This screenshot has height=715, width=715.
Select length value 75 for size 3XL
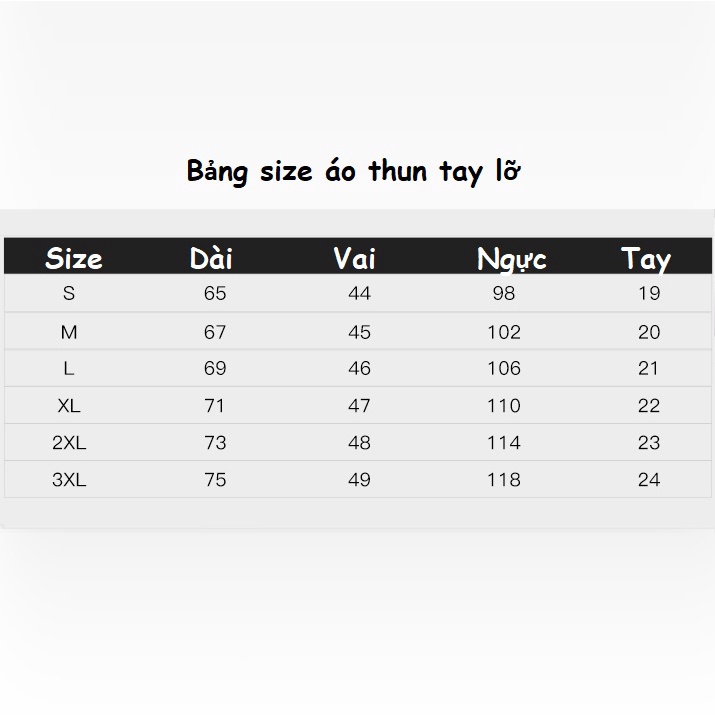[x=215, y=480]
